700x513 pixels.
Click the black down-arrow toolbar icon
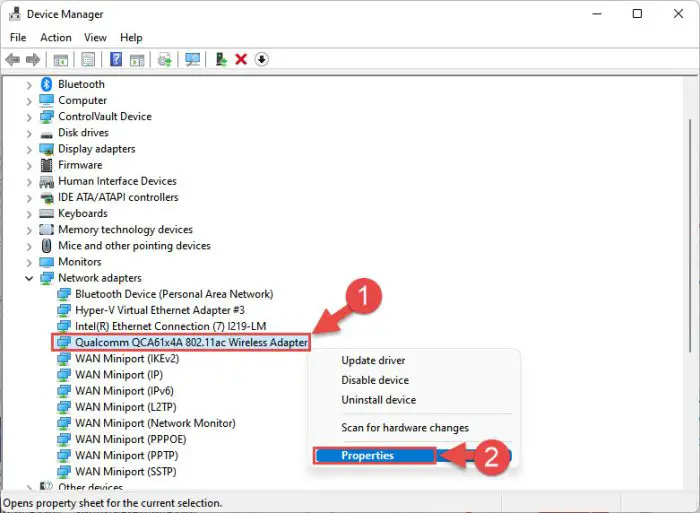[262, 60]
